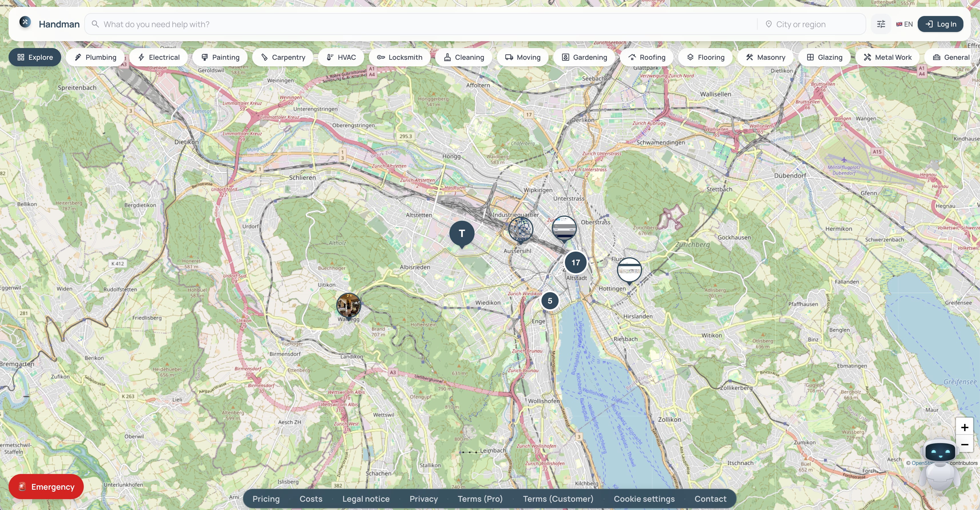Open the Contact footer link
The image size is (980, 510).
click(x=710, y=499)
